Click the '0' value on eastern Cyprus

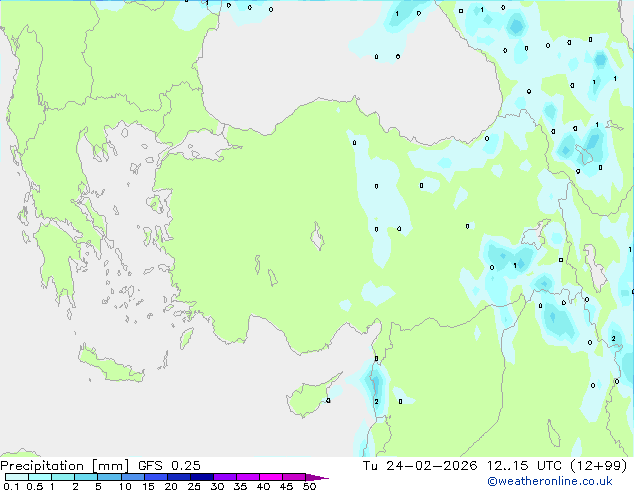pyautogui.click(x=328, y=401)
